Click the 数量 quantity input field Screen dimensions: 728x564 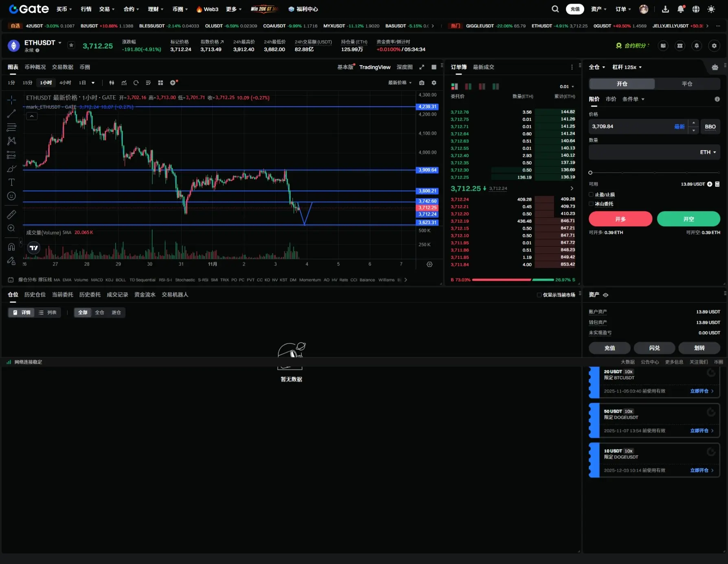654,152
